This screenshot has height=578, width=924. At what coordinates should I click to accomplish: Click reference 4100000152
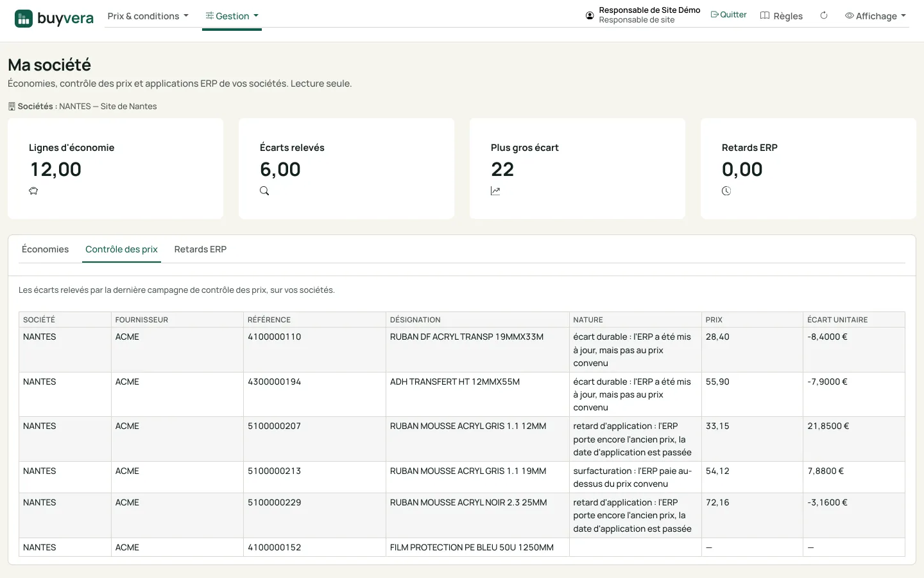[275, 547]
